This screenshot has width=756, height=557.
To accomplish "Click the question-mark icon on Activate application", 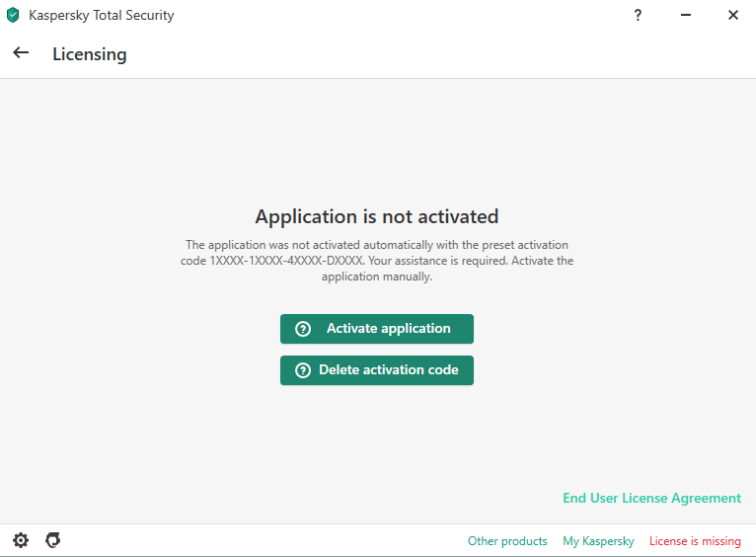I will point(304,329).
